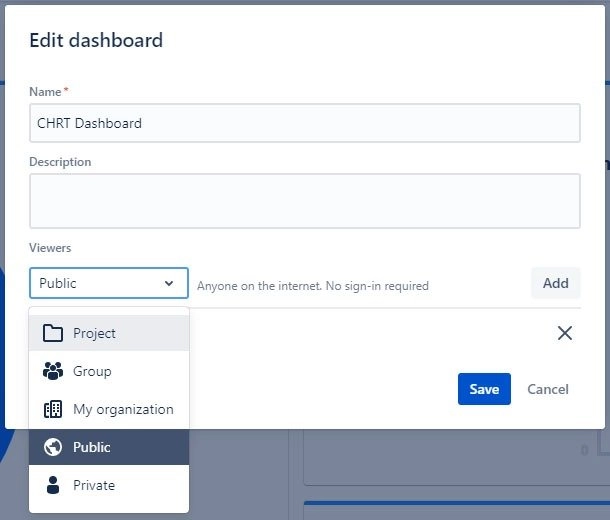
Task: Select Project from viewers list
Action: click(109, 333)
